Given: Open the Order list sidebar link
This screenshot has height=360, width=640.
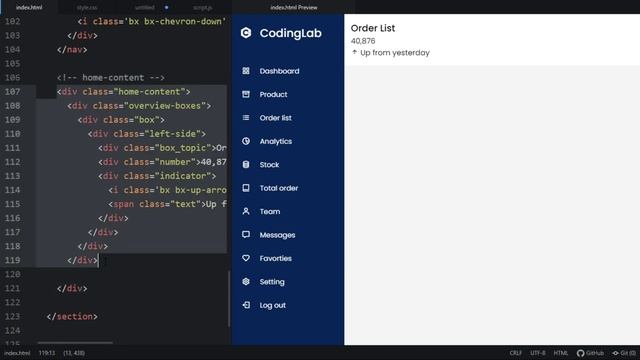Looking at the screenshot, I should (276, 118).
